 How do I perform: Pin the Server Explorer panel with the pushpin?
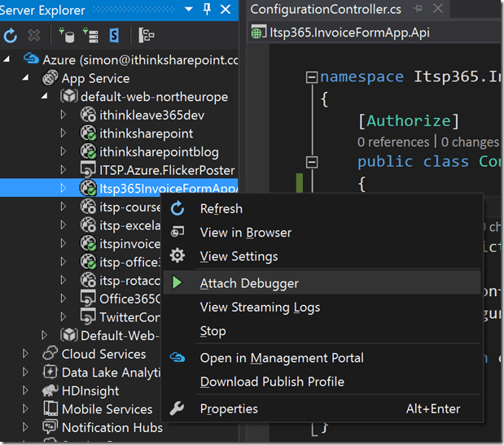pos(207,9)
